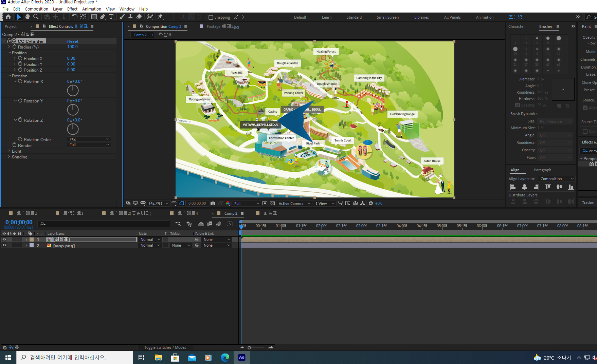This screenshot has height=364, width=597.
Task: Expand the Light property group
Action: (x=9, y=151)
